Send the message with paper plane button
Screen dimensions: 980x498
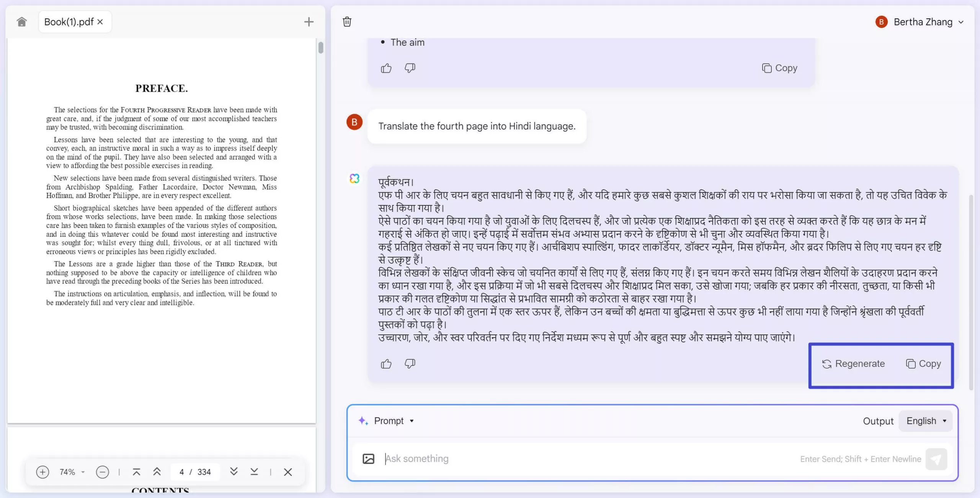tap(936, 459)
